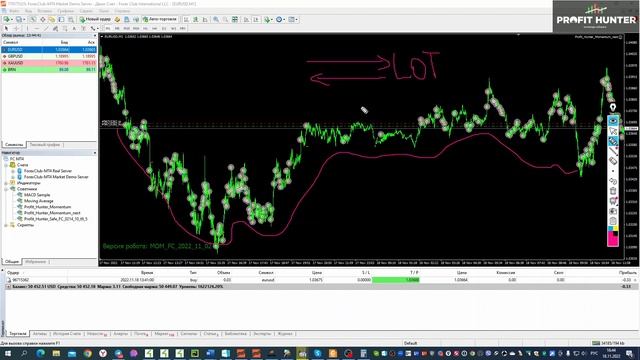Select the text 'A' drawing tool
The image size is (640, 360).
74,28
